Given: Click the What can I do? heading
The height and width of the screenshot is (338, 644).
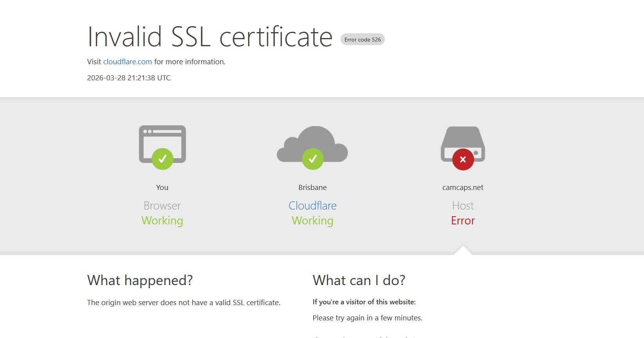Looking at the screenshot, I should 359,280.
